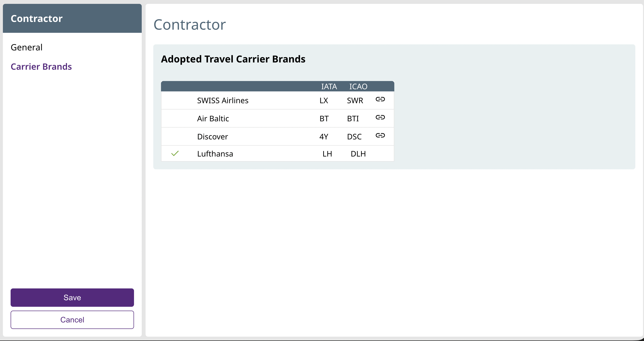
Task: Click the green checkmark beside Lufthansa
Action: pos(175,153)
